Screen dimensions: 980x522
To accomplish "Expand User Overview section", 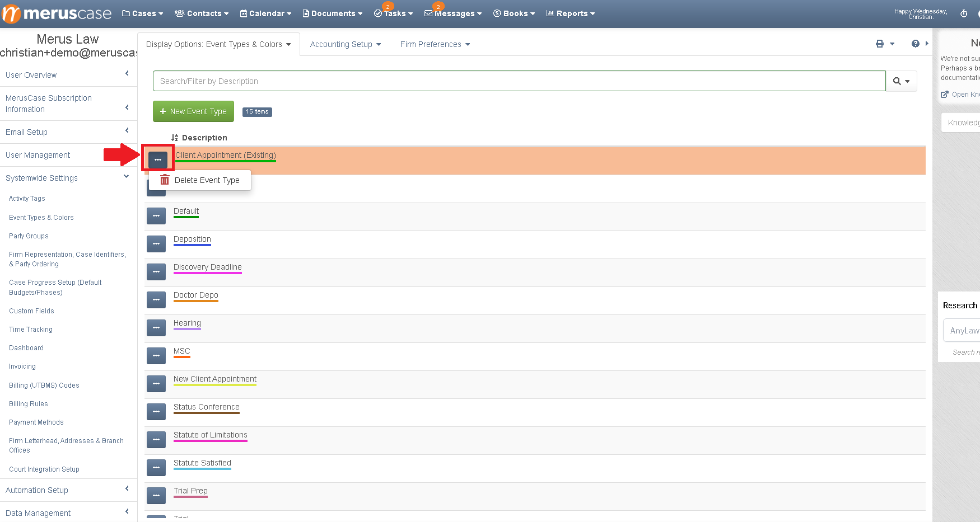I will tap(67, 75).
